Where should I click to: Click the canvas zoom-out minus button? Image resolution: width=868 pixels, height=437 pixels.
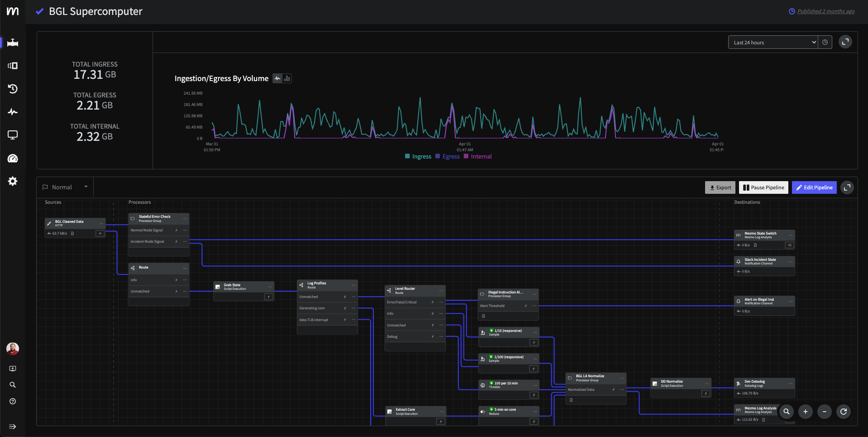click(825, 412)
